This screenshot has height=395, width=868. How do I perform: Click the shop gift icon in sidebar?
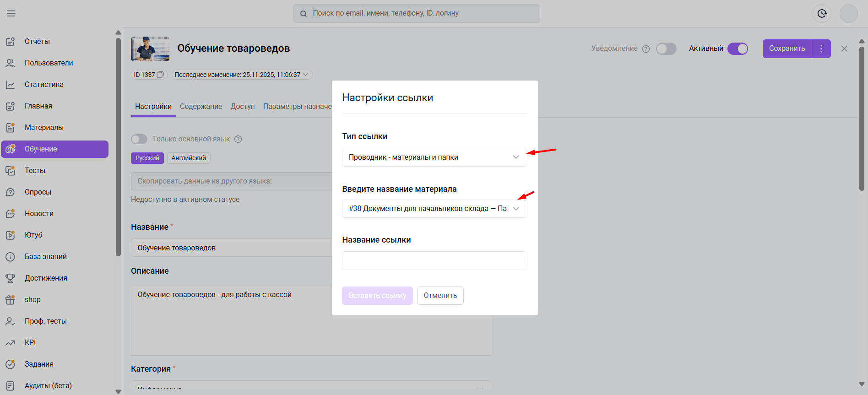(x=10, y=300)
